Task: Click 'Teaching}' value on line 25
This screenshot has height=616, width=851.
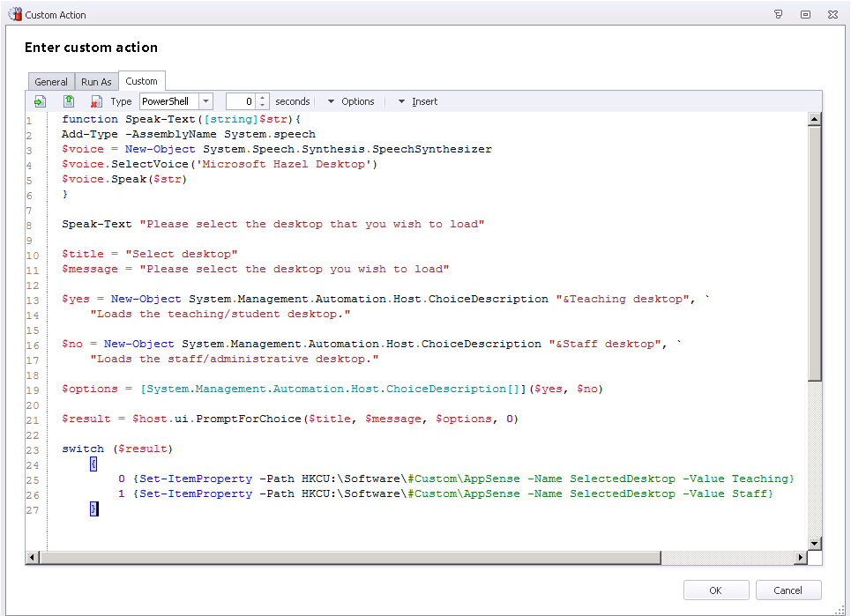Action: coord(763,479)
